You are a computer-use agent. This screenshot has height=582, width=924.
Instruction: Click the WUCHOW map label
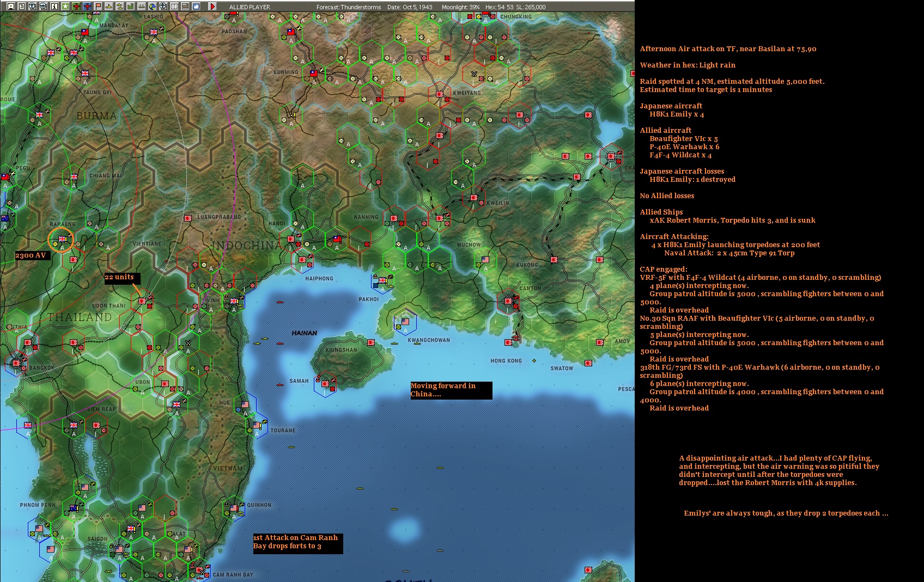469,245
